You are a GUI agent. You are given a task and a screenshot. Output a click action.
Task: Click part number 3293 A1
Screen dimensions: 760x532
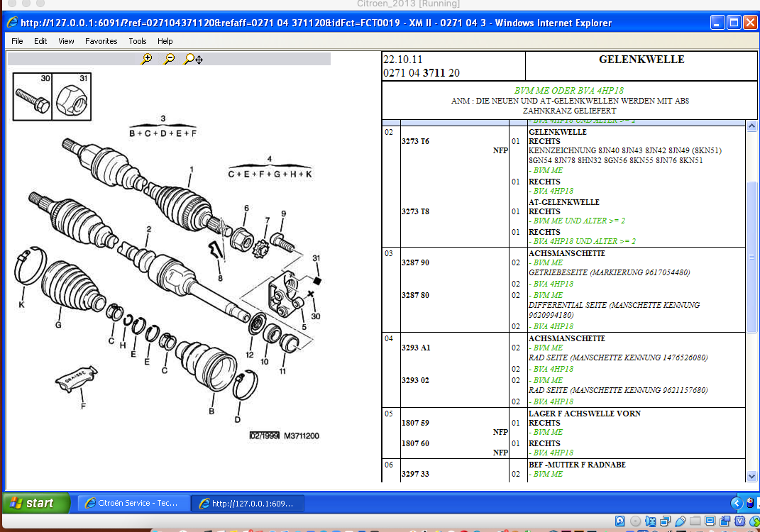pyautogui.click(x=416, y=348)
